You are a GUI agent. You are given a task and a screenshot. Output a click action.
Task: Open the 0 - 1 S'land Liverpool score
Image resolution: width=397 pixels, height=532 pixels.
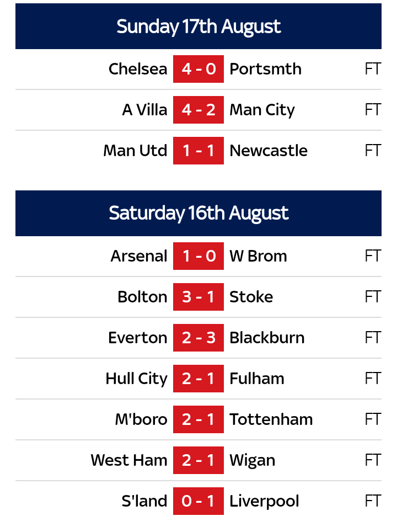tap(198, 501)
